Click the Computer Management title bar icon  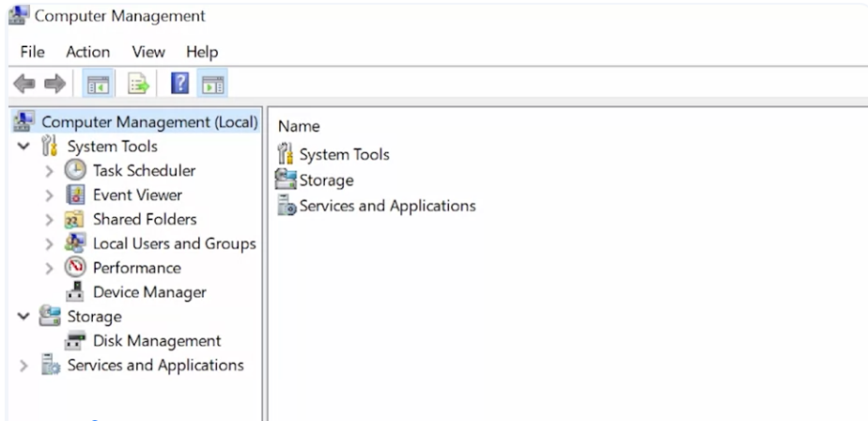click(x=19, y=14)
